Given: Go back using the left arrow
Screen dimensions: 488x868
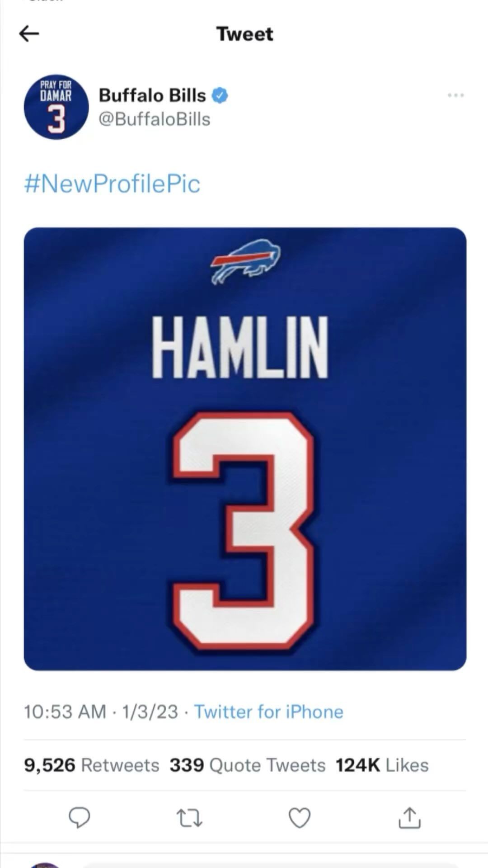Looking at the screenshot, I should [29, 34].
